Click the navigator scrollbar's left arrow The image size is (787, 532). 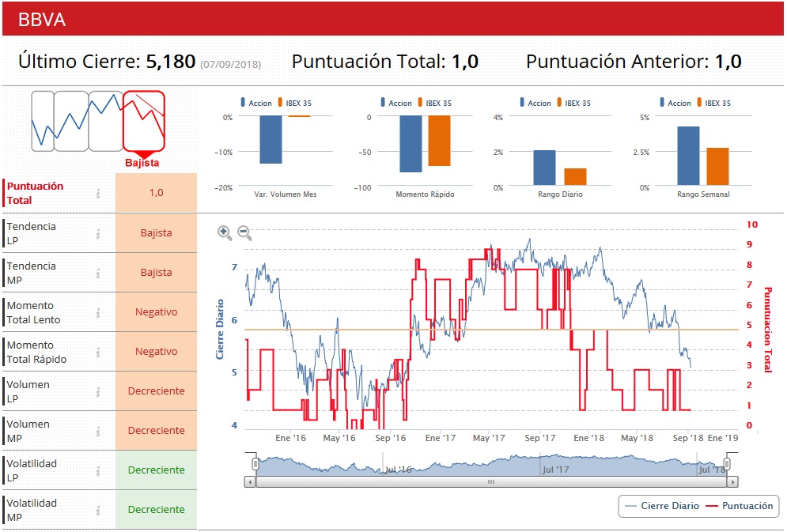coord(250,482)
